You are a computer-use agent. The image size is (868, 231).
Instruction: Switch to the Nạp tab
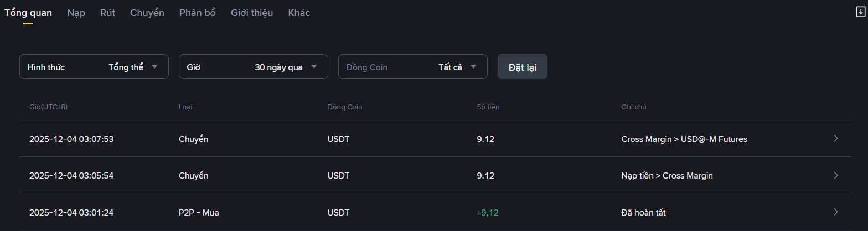(76, 13)
